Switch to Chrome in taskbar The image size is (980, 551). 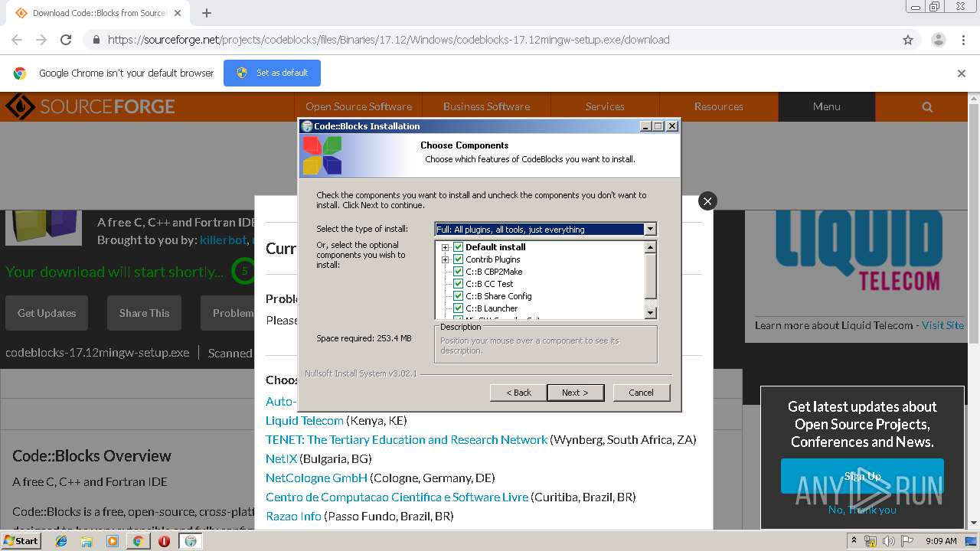138,541
